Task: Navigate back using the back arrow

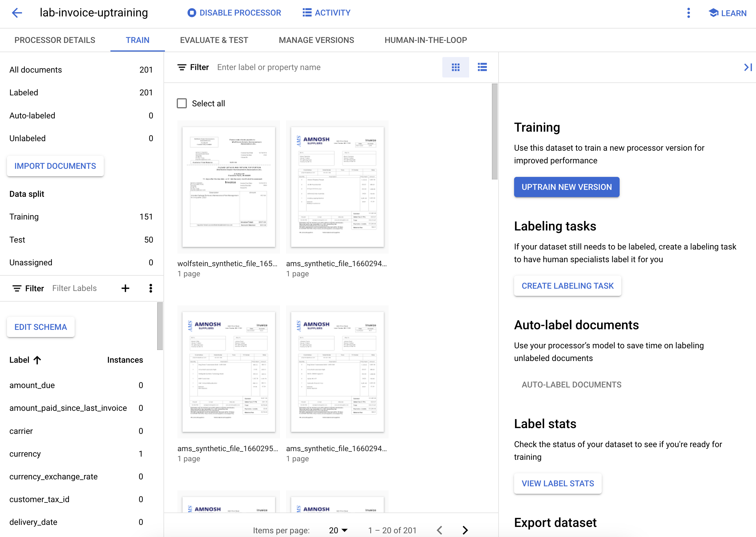Action: 17,13
